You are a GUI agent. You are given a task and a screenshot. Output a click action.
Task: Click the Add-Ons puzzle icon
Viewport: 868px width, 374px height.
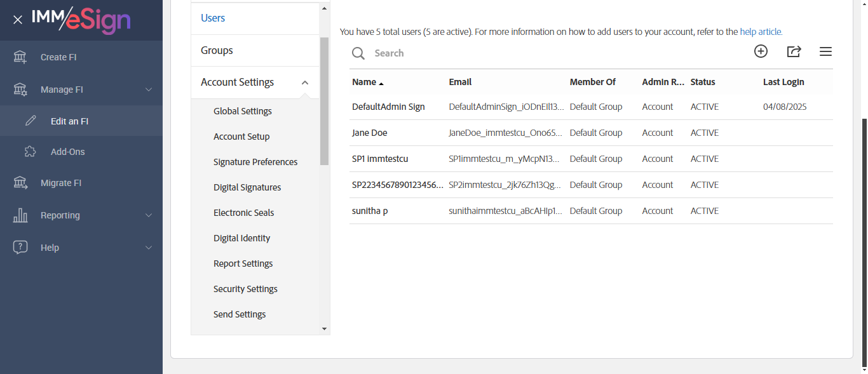click(30, 152)
